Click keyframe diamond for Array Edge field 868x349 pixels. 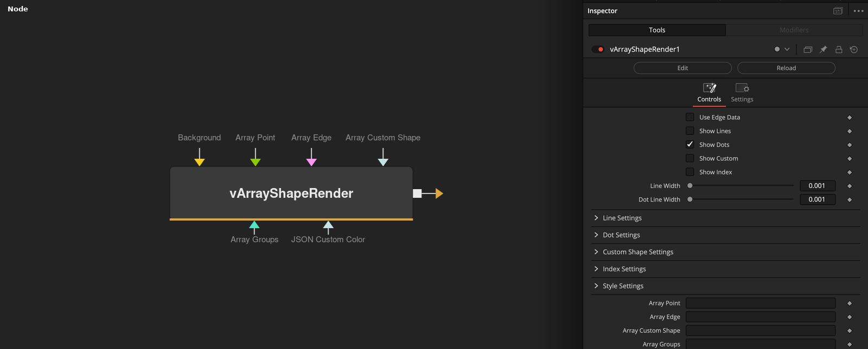(x=850, y=317)
